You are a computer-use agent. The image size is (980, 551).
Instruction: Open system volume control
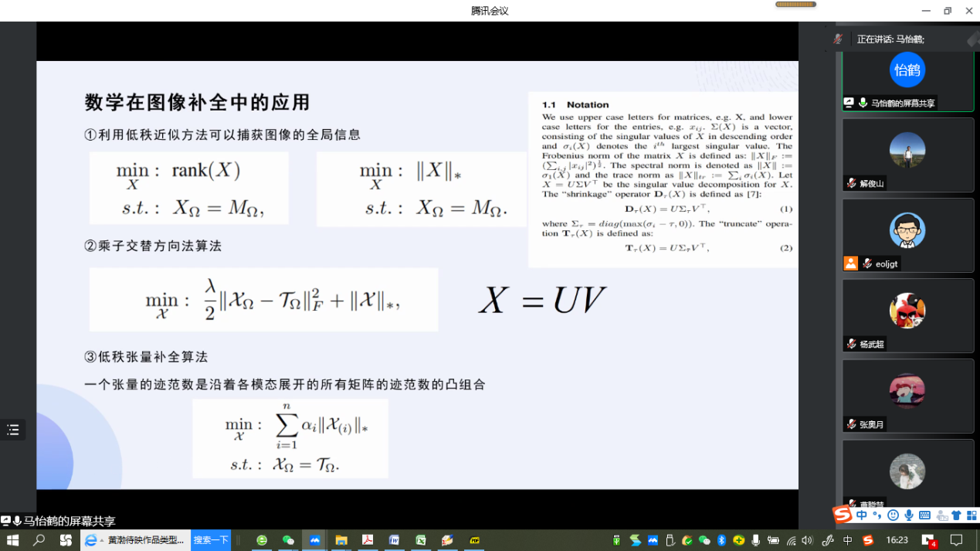(807, 540)
